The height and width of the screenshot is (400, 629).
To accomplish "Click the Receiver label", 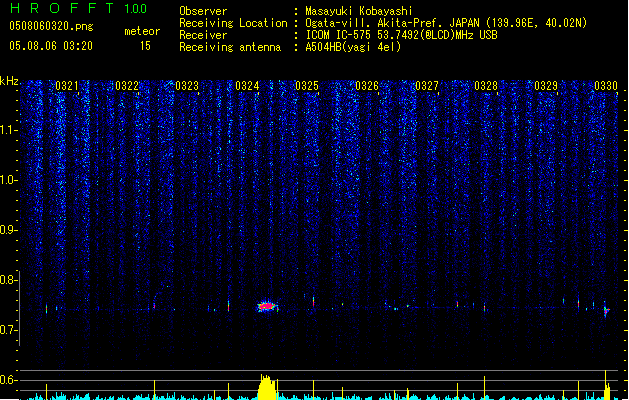I will 203,35.
